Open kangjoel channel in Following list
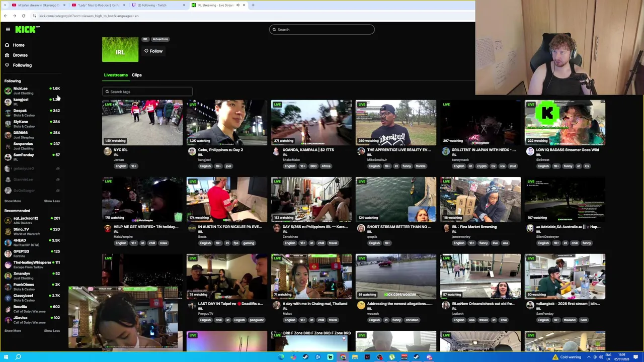Image resolution: width=644 pixels, height=362 pixels. 32,102
